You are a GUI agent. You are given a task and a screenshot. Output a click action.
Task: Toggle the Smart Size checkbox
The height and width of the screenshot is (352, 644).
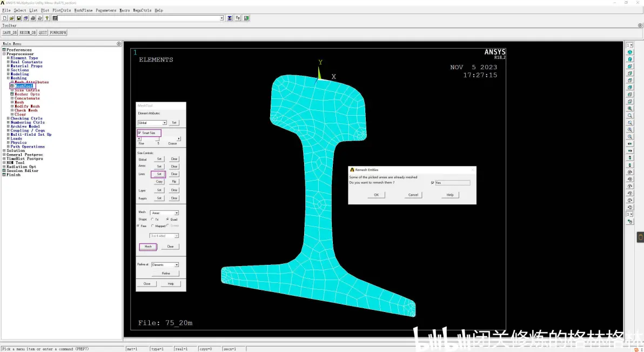(x=139, y=133)
